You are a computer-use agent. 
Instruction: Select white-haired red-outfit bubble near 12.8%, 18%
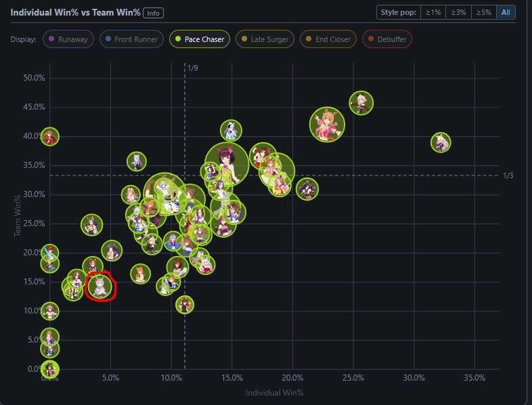pos(205,265)
